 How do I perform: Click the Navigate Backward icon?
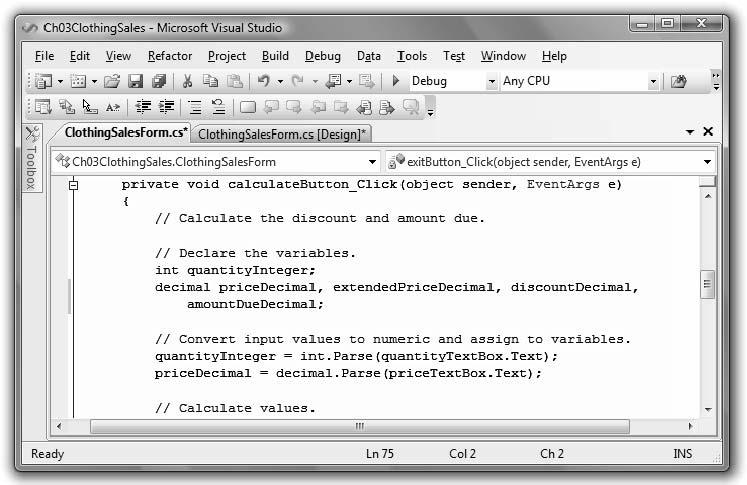point(333,81)
